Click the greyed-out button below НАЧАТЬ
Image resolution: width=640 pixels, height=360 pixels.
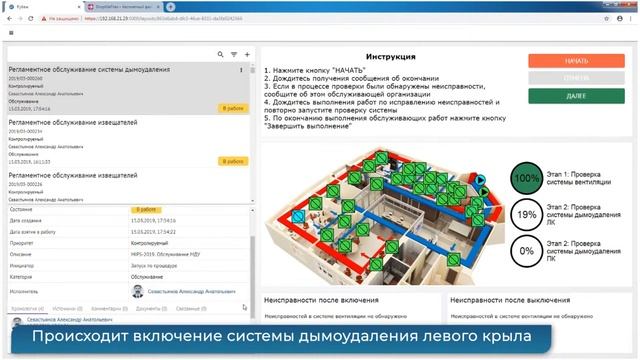[576, 78]
